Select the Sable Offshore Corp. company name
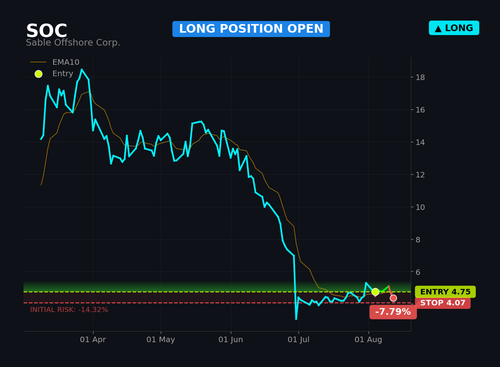The height and width of the screenshot is (367, 500). pos(73,43)
